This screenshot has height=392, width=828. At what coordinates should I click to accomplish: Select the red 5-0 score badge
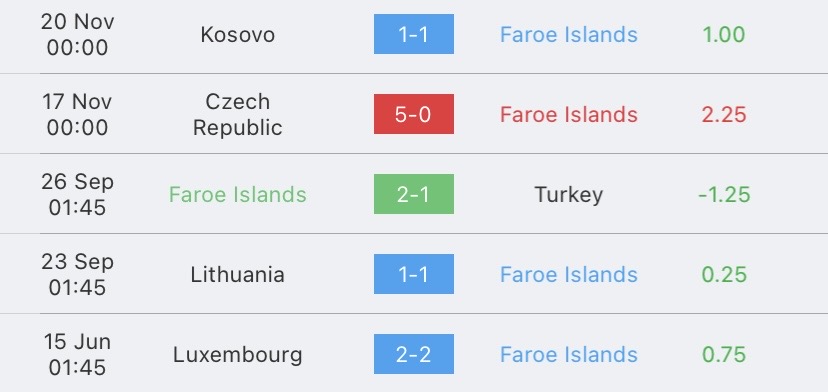pos(413,114)
